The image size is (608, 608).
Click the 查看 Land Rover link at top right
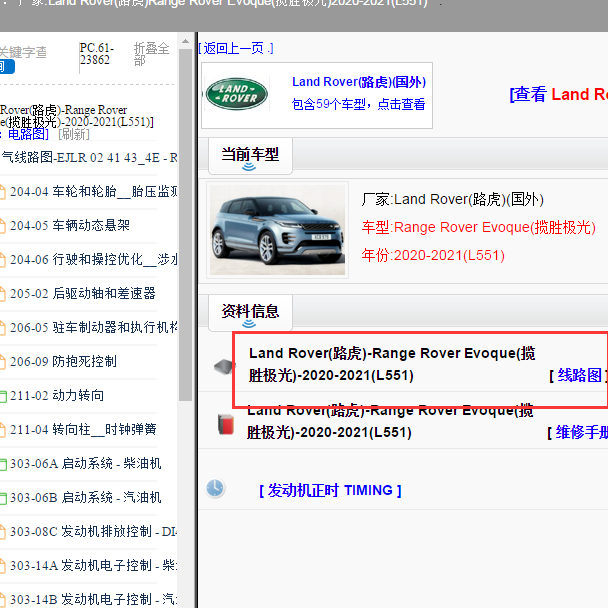click(x=559, y=94)
